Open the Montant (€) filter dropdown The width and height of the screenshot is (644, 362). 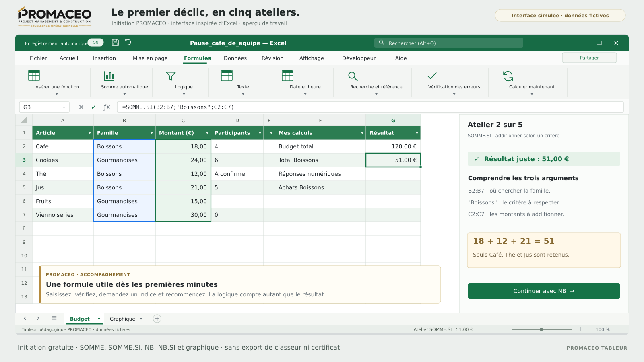click(x=207, y=133)
